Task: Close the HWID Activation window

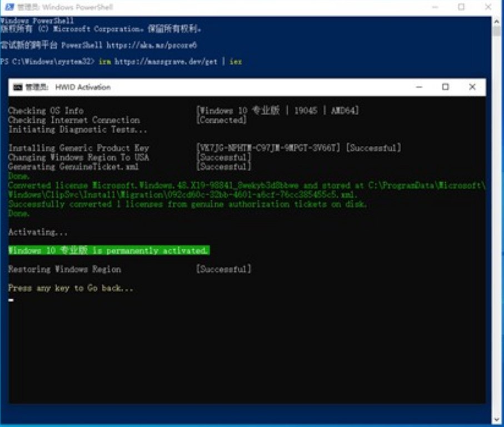Action: pyautogui.click(x=472, y=87)
